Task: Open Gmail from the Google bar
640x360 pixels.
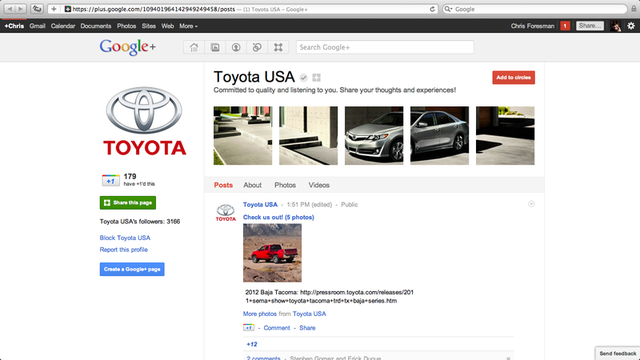Action: coord(37,26)
